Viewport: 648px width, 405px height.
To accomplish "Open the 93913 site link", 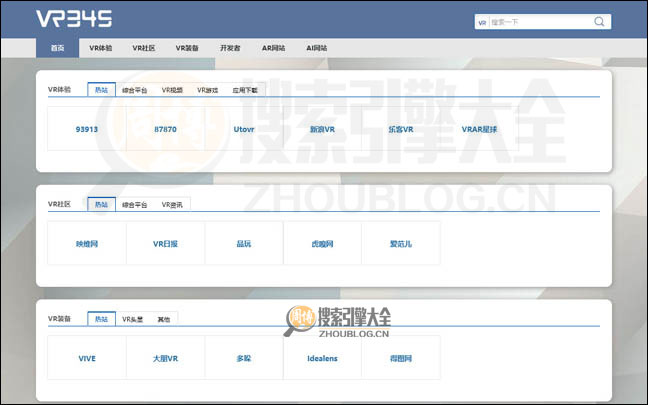I will [x=87, y=129].
